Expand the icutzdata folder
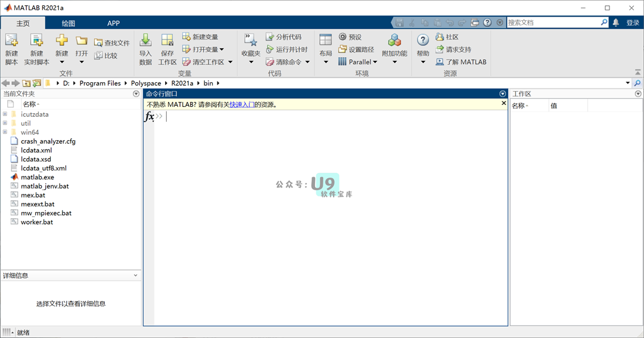The image size is (644, 338). 5,114
